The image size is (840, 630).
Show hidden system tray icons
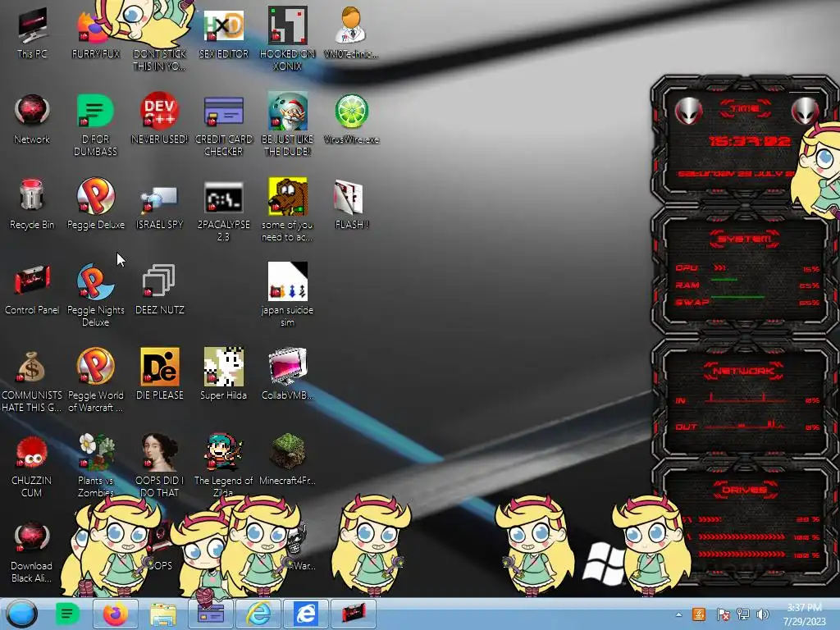point(678,615)
